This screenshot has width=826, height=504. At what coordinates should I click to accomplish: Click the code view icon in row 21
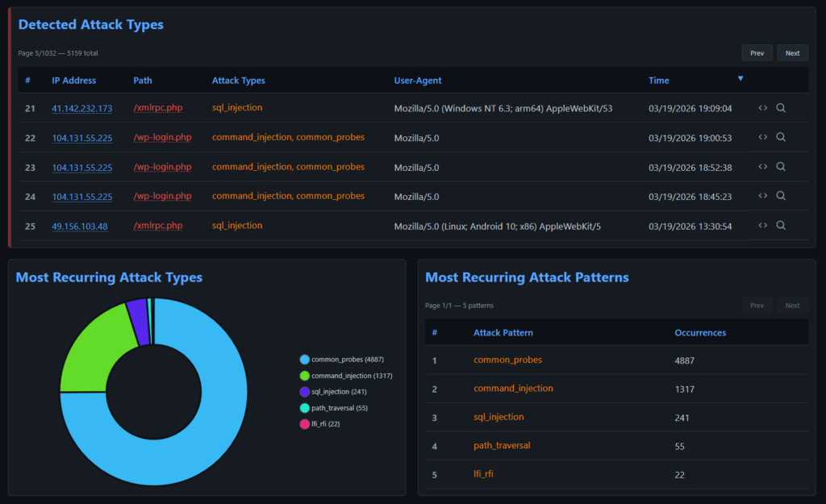[x=762, y=108]
